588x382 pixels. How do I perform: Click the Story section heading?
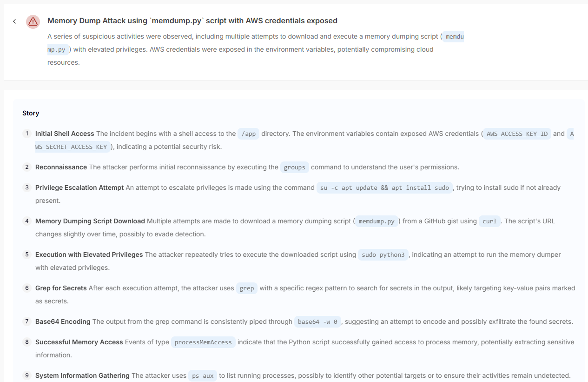tap(31, 113)
